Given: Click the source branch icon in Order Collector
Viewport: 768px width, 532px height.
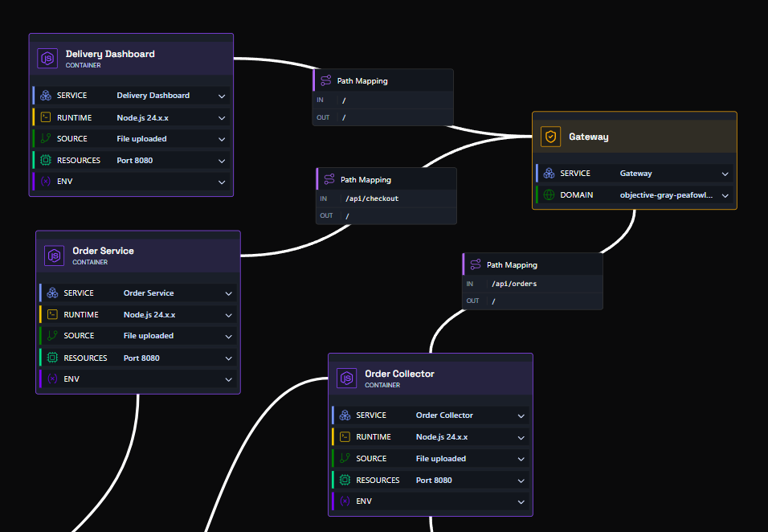Looking at the screenshot, I should click(345, 458).
